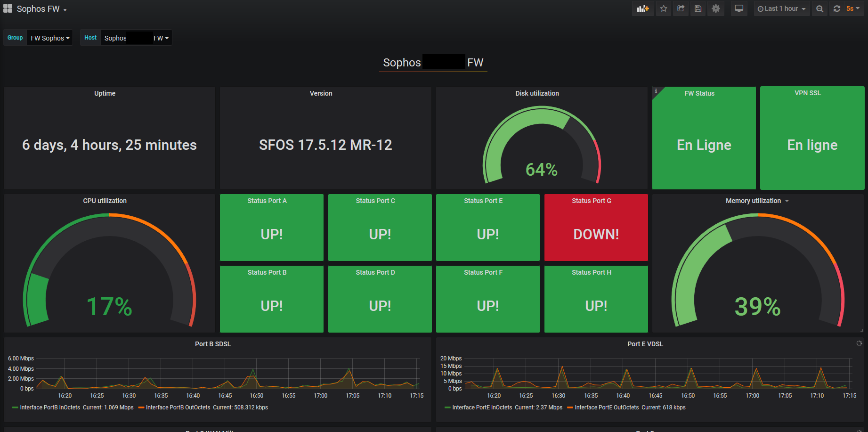Click the Uptime panel title
Viewport: 868px width, 432px height.
[105, 93]
